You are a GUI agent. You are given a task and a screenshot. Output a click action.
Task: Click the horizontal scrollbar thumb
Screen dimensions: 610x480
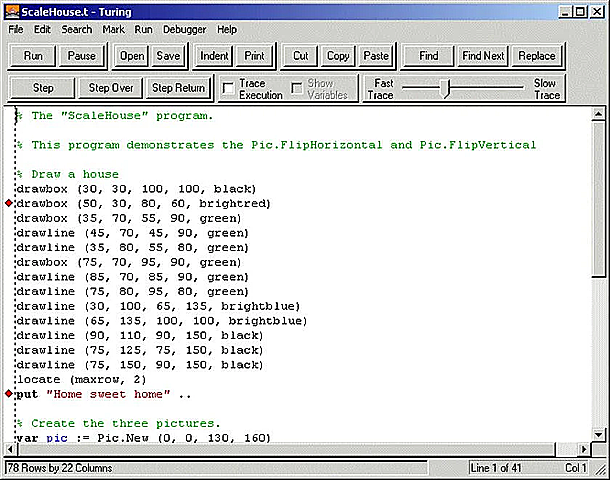(286, 449)
